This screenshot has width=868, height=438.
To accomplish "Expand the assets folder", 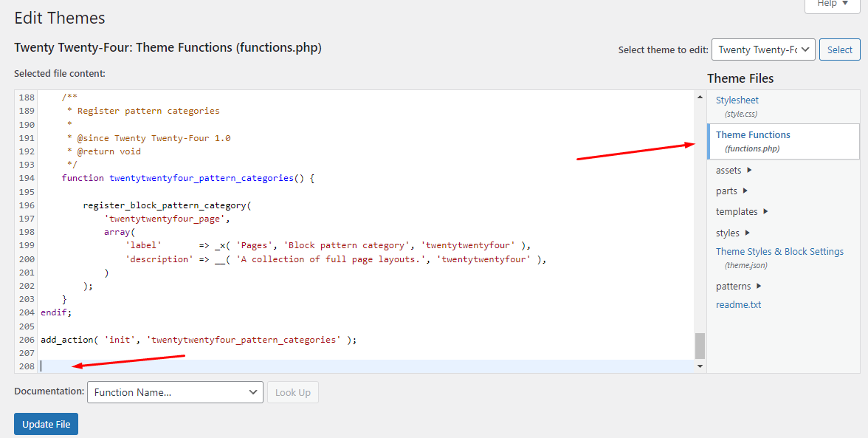I will 734,170.
